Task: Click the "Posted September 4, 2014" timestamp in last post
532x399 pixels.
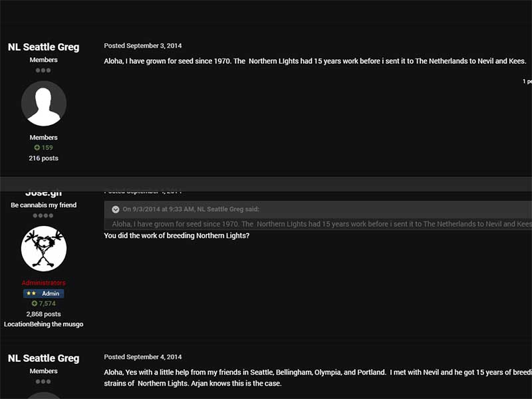Action: [143, 357]
